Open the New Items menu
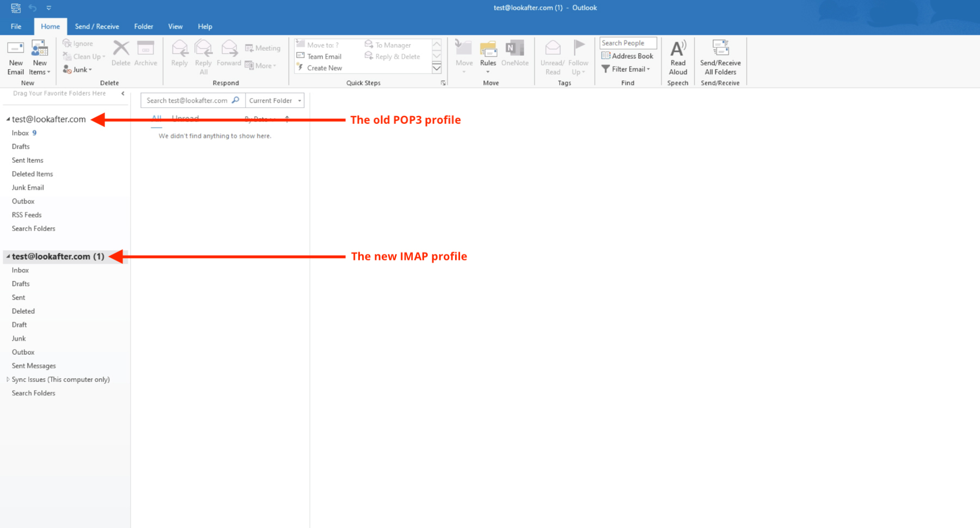 [40, 58]
